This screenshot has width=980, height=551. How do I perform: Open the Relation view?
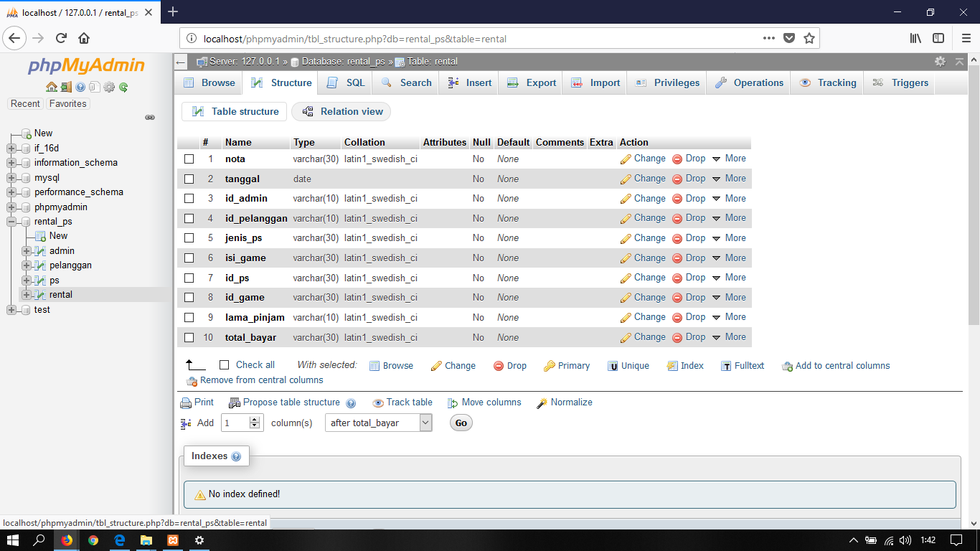(349, 111)
